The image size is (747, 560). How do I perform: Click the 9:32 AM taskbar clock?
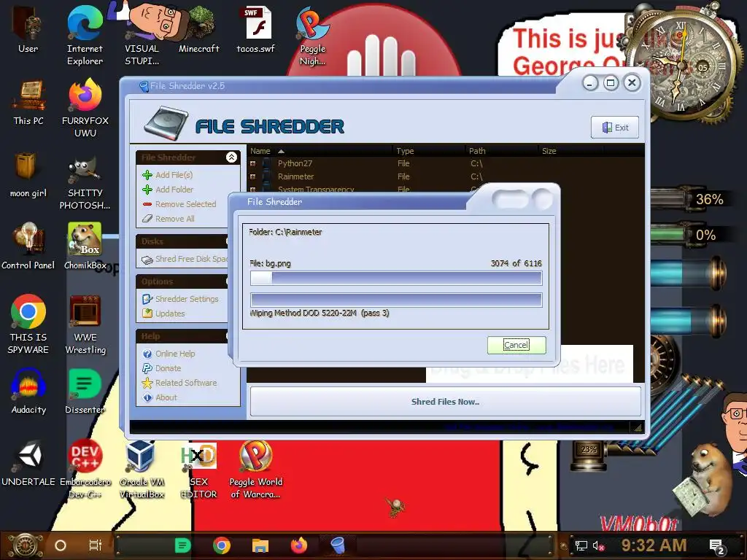pos(654,545)
